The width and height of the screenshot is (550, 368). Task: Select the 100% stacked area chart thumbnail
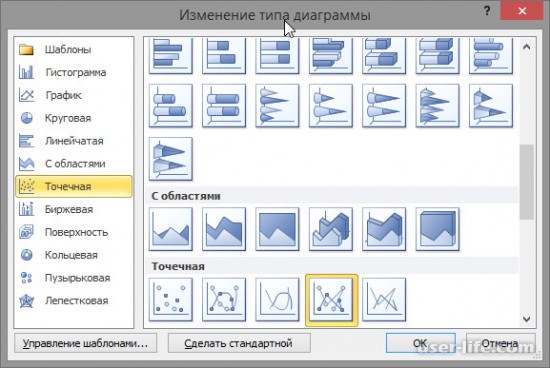[277, 229]
